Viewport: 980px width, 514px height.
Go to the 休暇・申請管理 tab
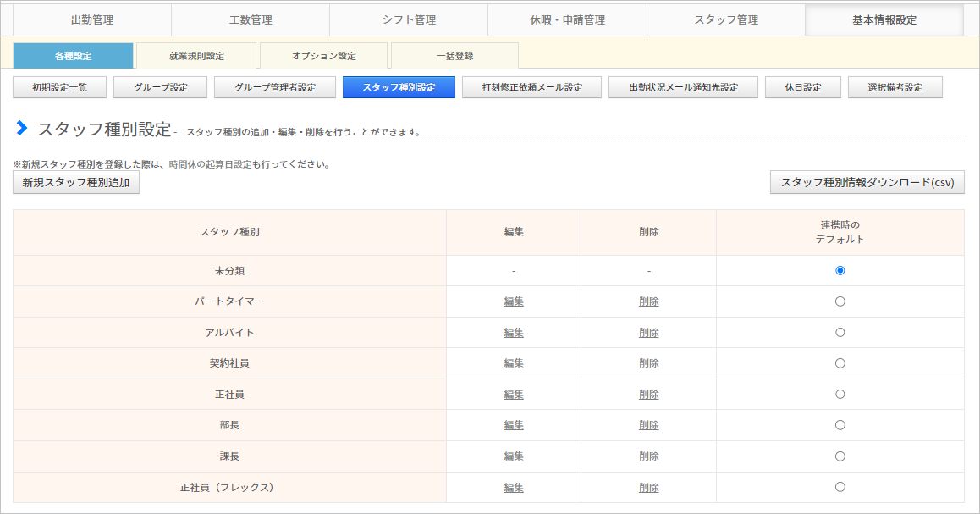pos(568,20)
